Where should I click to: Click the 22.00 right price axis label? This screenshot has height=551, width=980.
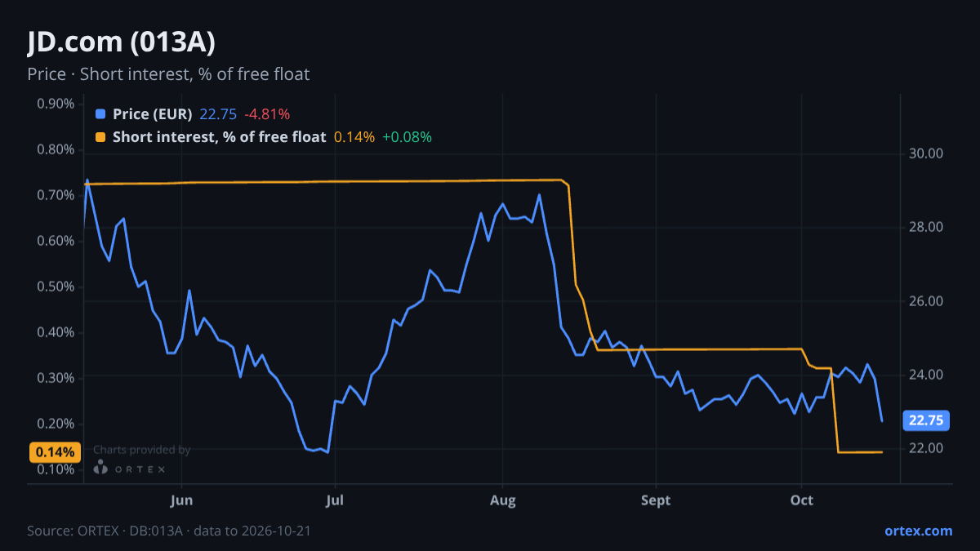coord(925,448)
